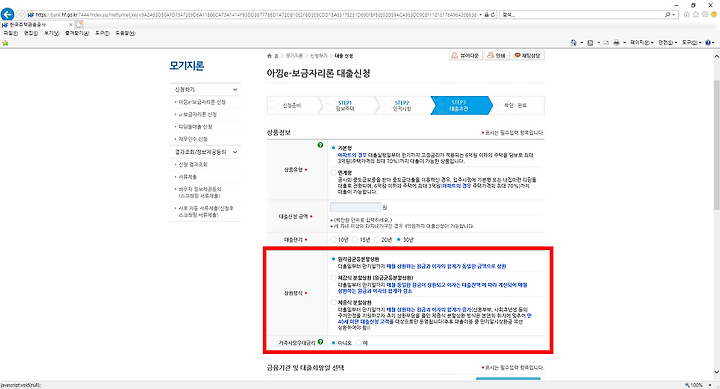Open the 즐겨찾기 menu
720x389 pixels.
tap(77, 33)
